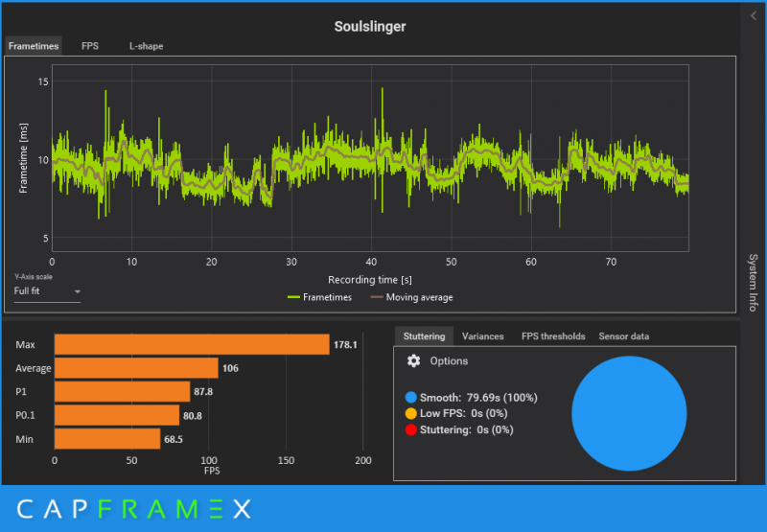Click the CapFrameX logo
Screen dimensions: 767x532
pyautogui.click(x=134, y=509)
